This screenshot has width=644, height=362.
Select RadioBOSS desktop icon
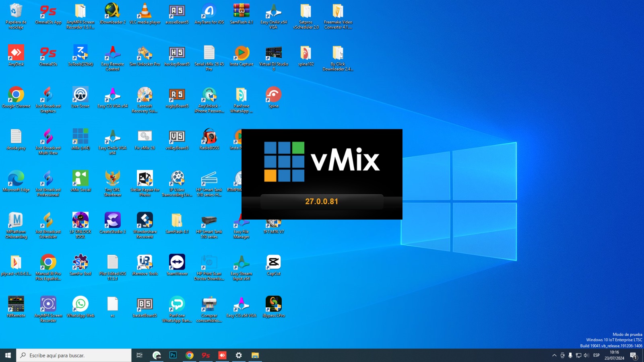point(209,139)
